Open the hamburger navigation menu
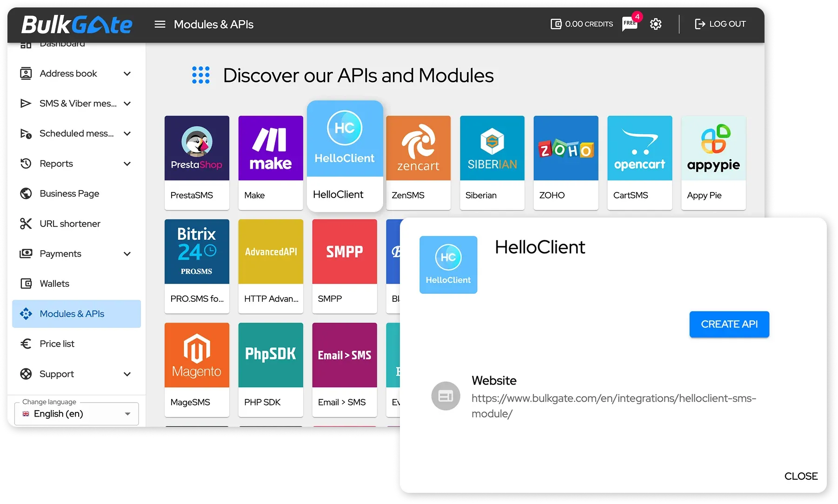This screenshot has width=838, height=504. 160,24
